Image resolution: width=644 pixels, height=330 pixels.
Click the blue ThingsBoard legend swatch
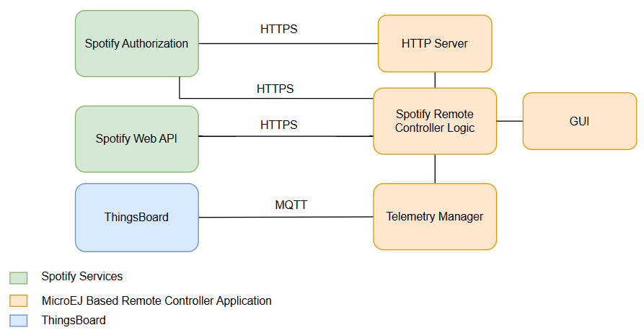pyautogui.click(x=19, y=321)
